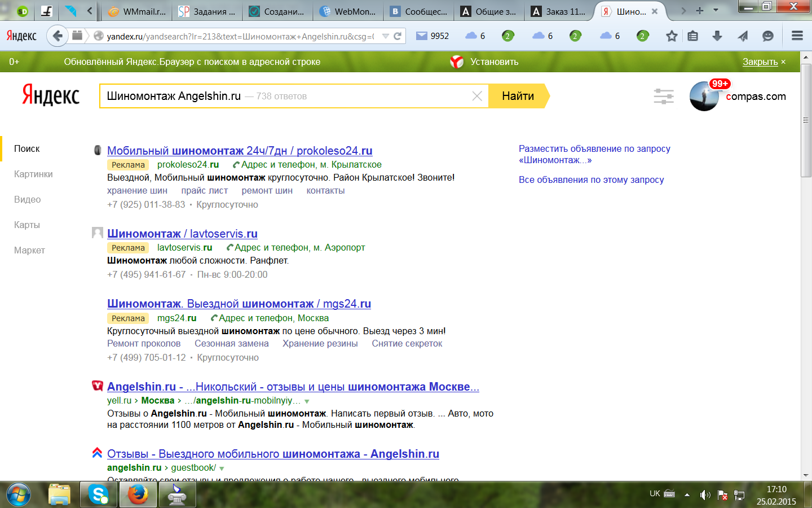Switch to the Задания tab
The width and height of the screenshot is (812, 508).
click(x=207, y=11)
